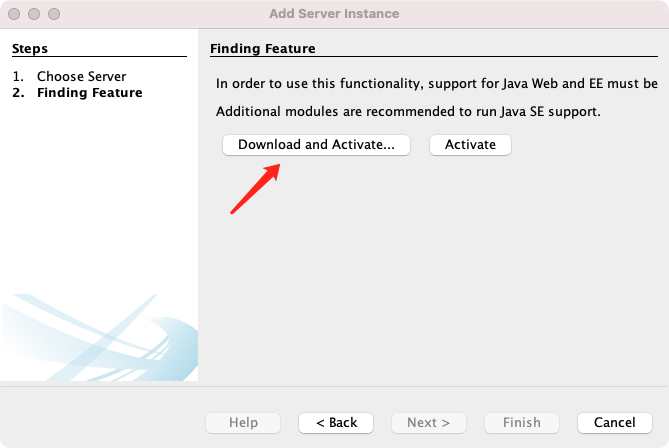Close the window with the red button

(15, 14)
